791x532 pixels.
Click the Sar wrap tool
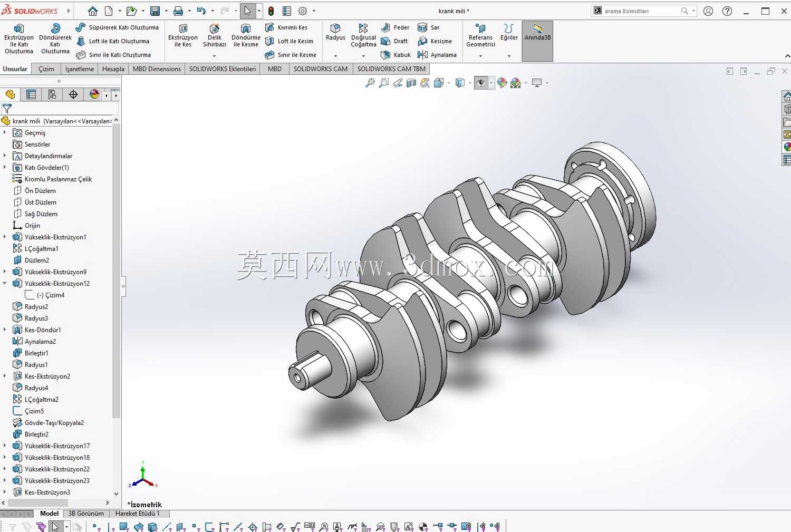(x=428, y=27)
